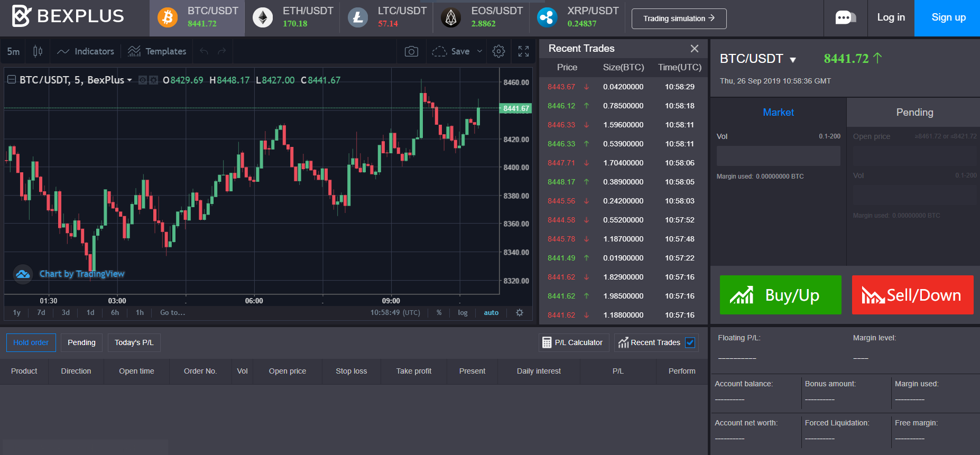Open the BTC/USDT, 5, BexPlus series dropdown
This screenshot has width=980, height=455.
click(129, 80)
